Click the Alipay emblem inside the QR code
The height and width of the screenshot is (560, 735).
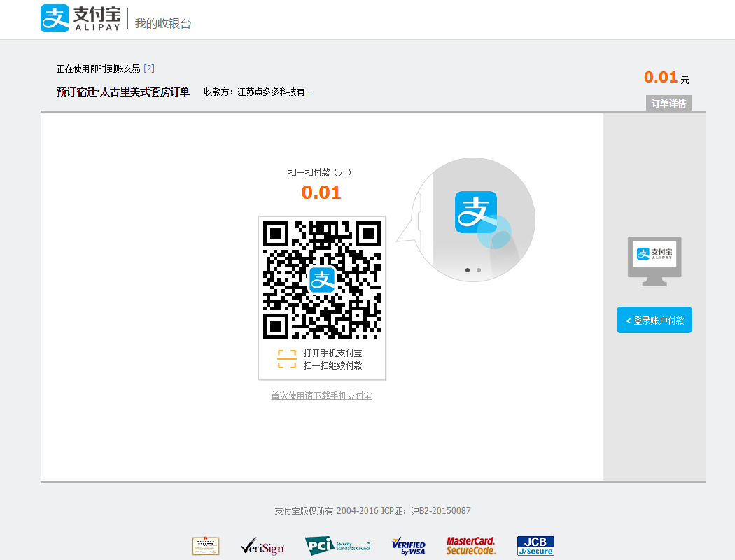[x=321, y=279]
